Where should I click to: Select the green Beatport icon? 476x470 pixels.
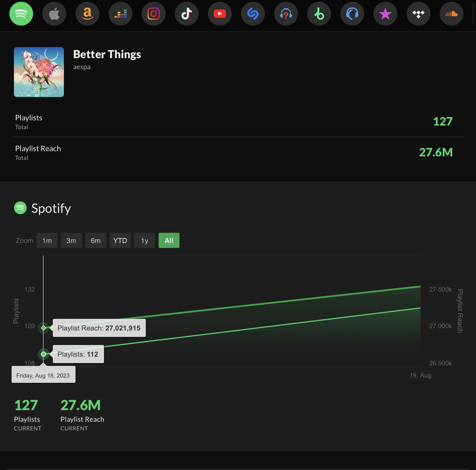319,14
